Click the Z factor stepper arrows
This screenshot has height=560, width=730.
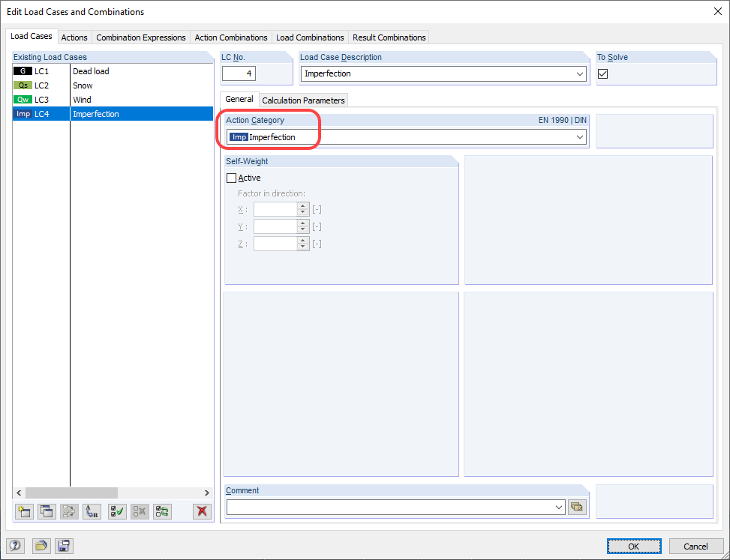[303, 244]
